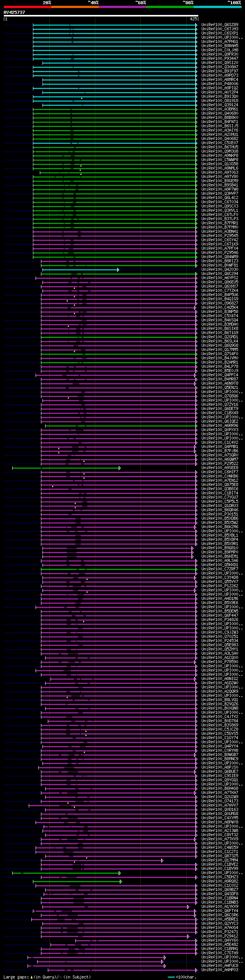Select the UniRef100_P29545 label
Viewport: 245px width, 980px height.
pyautogui.click(x=220, y=236)
